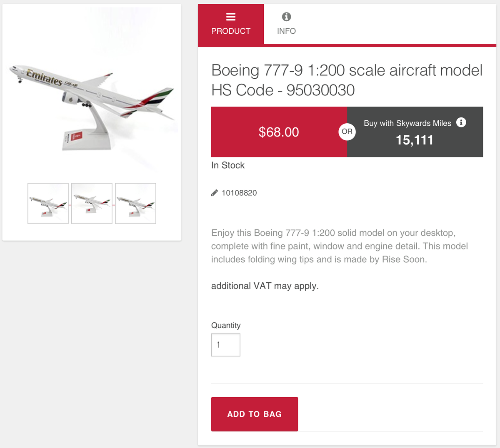This screenshot has width=500, height=448.
Task: Select the PRODUCT tab
Action: [231, 24]
